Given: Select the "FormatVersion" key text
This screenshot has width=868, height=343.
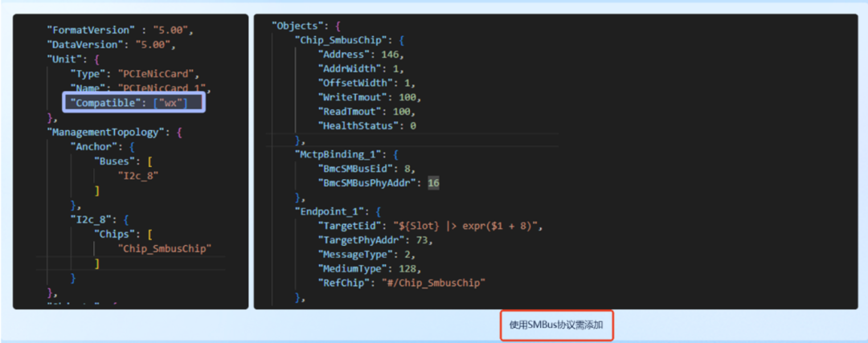Looking at the screenshot, I should pos(91,30).
